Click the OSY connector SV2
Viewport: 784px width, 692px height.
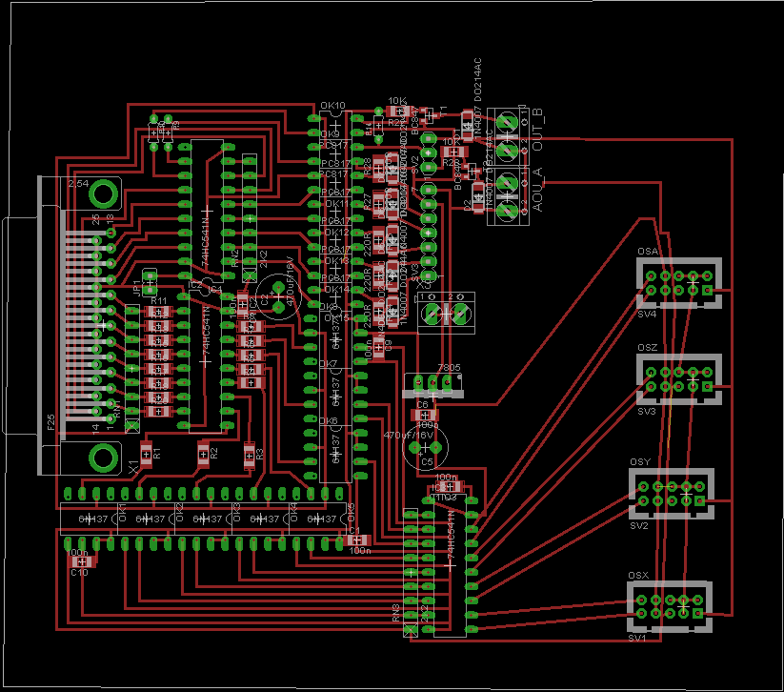click(671, 493)
